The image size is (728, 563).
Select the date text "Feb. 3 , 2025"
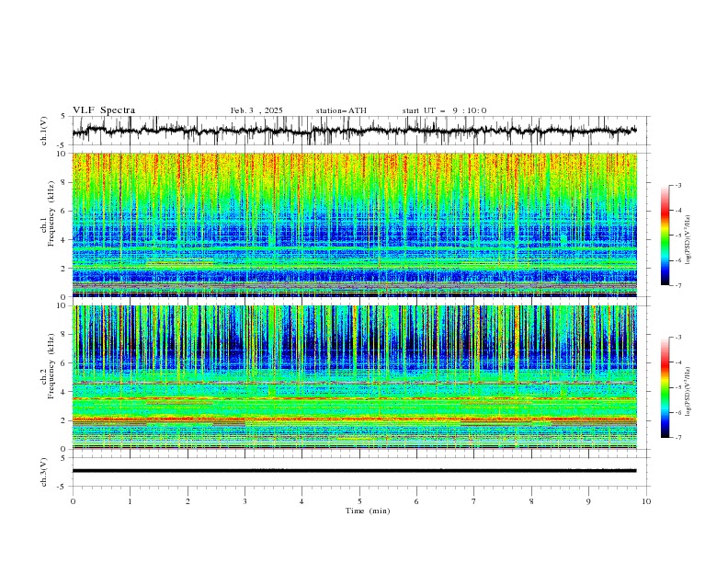[256, 110]
